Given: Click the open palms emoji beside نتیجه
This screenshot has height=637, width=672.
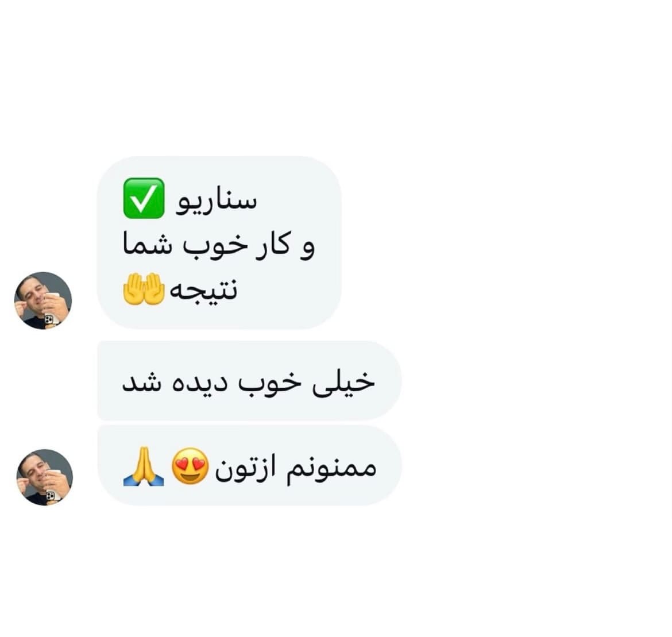Looking at the screenshot, I should click(144, 289).
